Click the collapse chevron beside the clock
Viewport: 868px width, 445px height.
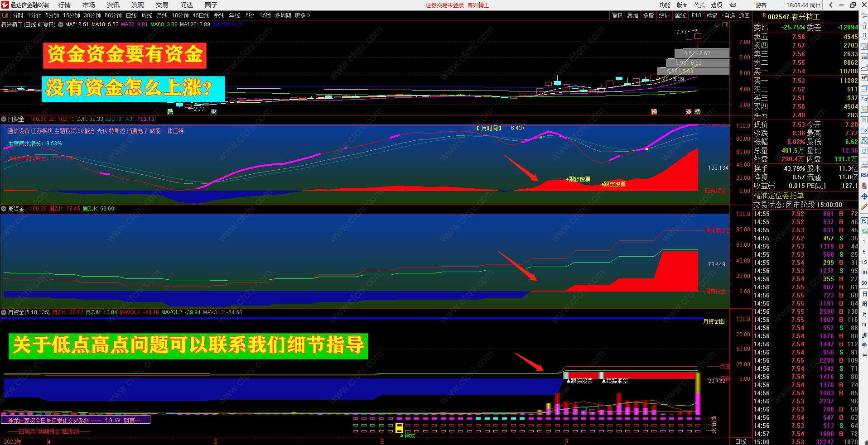point(830,5)
